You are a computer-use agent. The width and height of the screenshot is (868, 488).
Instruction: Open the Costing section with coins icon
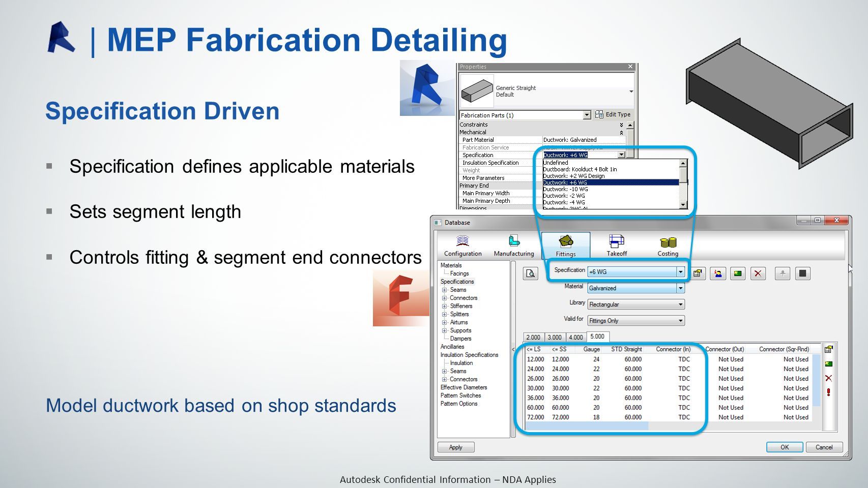click(x=668, y=246)
